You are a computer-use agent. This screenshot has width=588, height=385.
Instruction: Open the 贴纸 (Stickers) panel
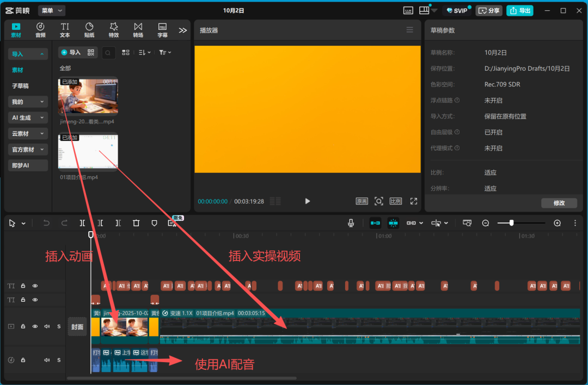point(88,29)
